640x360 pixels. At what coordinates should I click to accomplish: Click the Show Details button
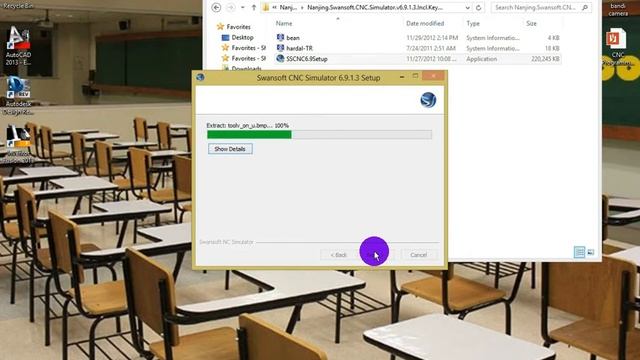230,149
